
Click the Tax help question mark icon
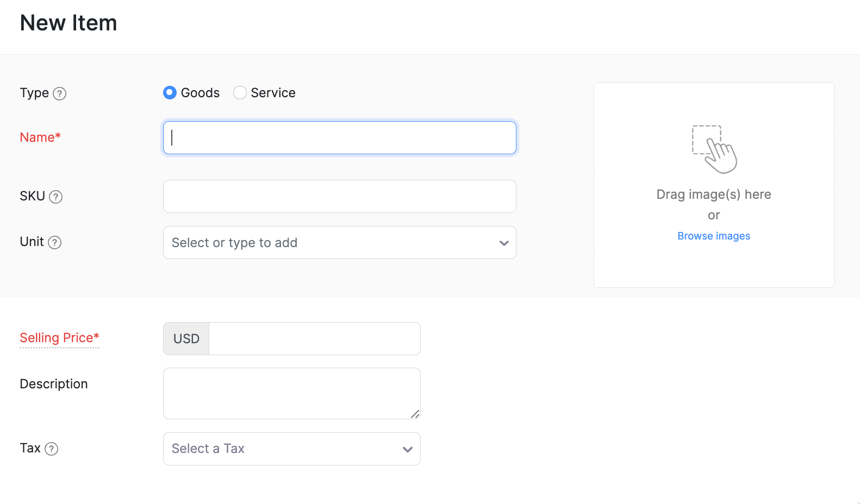pyautogui.click(x=52, y=449)
